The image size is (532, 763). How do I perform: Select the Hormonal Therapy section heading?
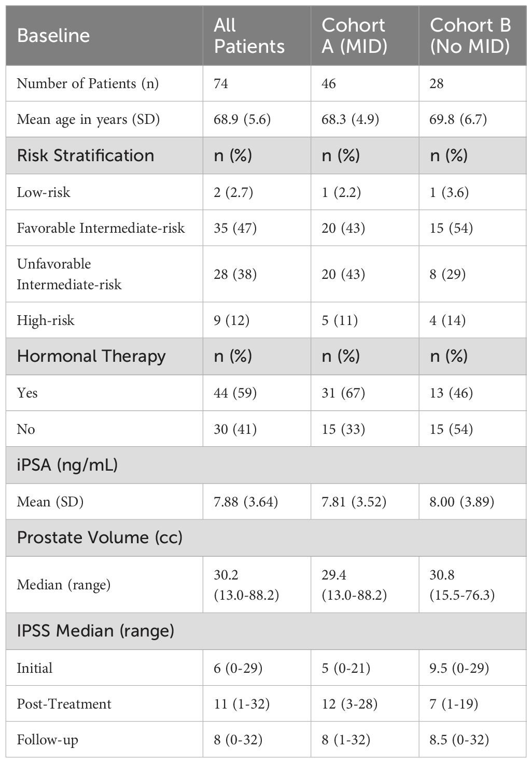(91, 356)
